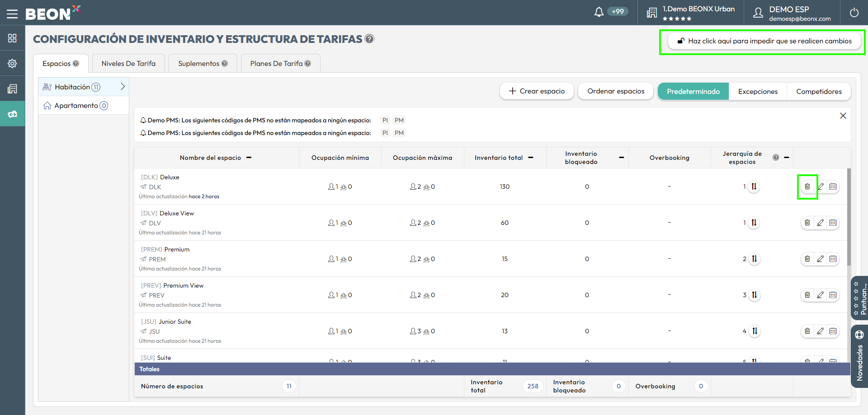Expand Habitación category chevron

123,87
